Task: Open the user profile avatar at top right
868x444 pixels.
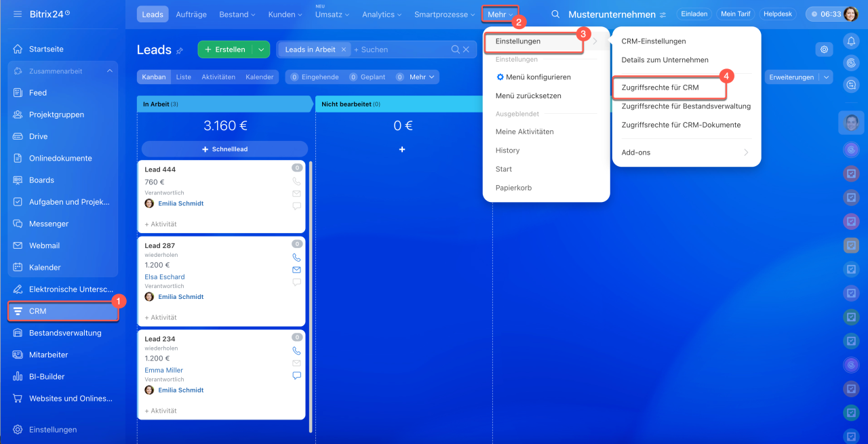Action: click(850, 14)
